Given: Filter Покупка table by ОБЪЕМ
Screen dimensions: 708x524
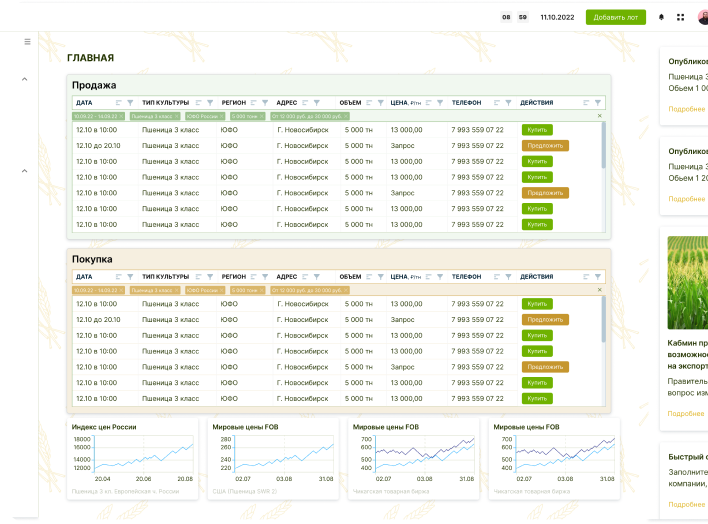Looking at the screenshot, I should pyautogui.click(x=381, y=276).
